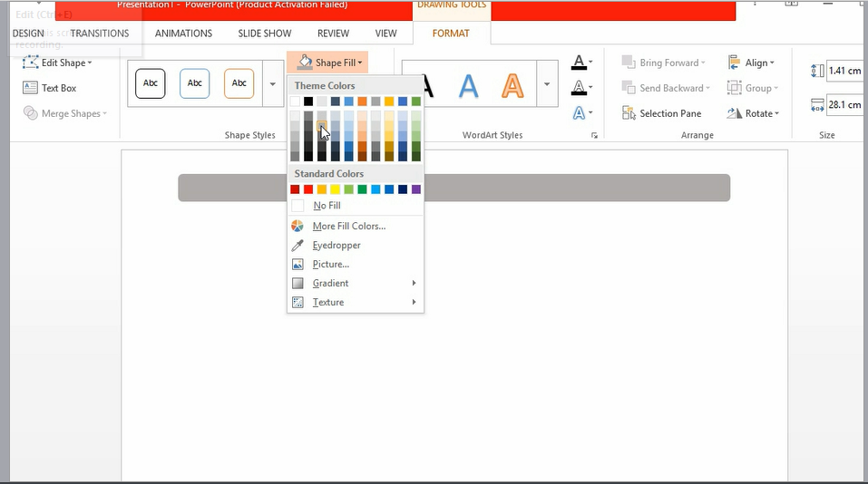The image size is (868, 484).
Task: Open the Text Fill dropdown arrow
Action: click(590, 62)
